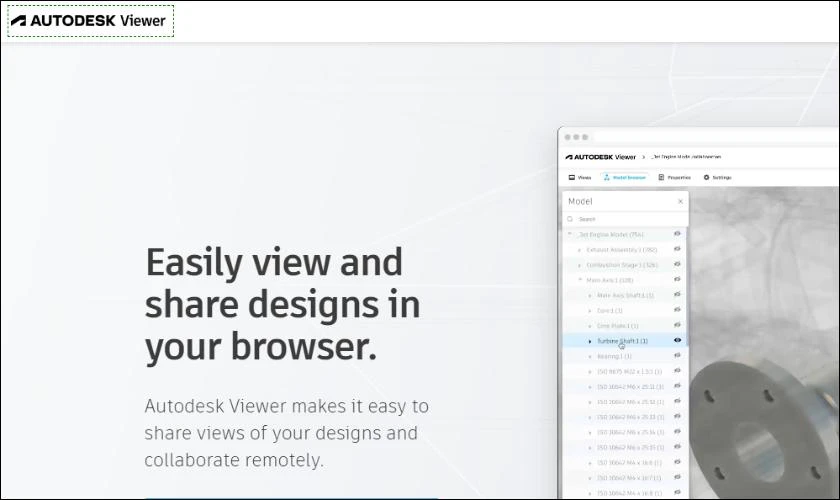Click the Model panel title text
Screen dimensions: 840x500
(x=580, y=202)
